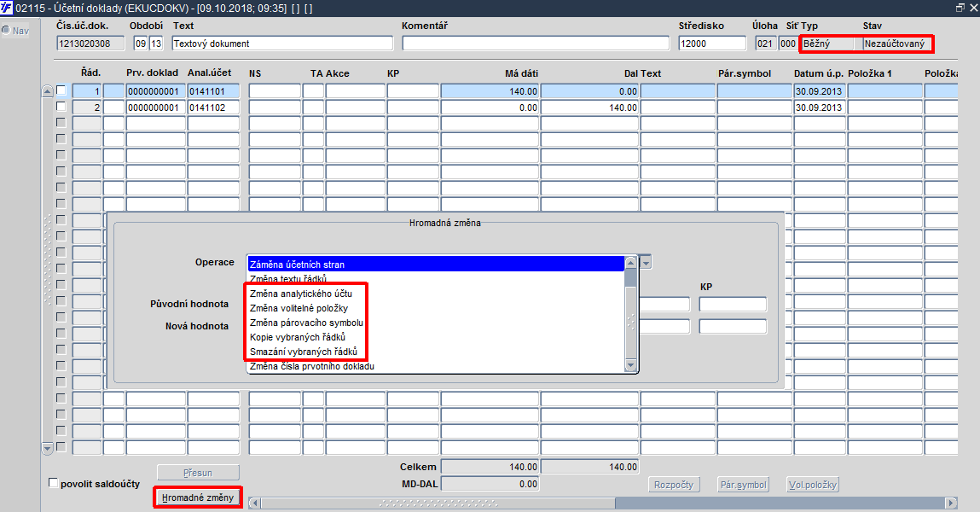Image resolution: width=980 pixels, height=512 pixels.
Task: Click the horizontal scrollbar right arrow
Action: tap(951, 503)
